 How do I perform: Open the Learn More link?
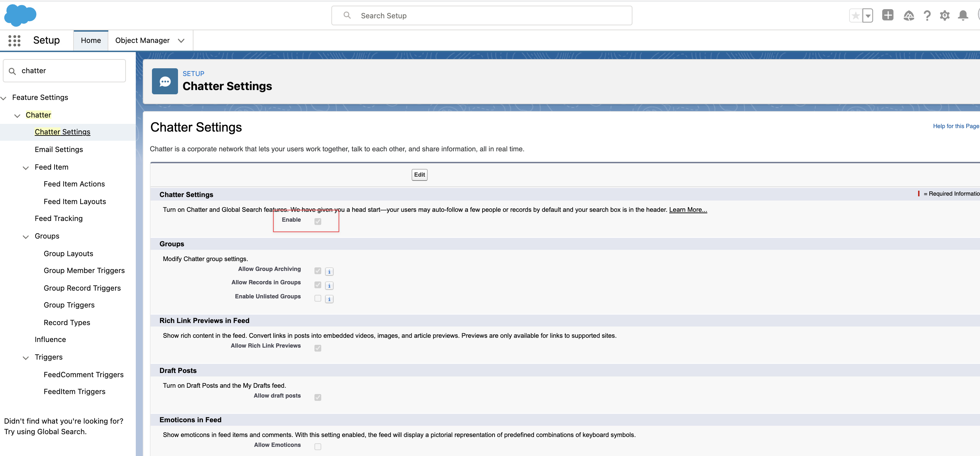(x=688, y=210)
